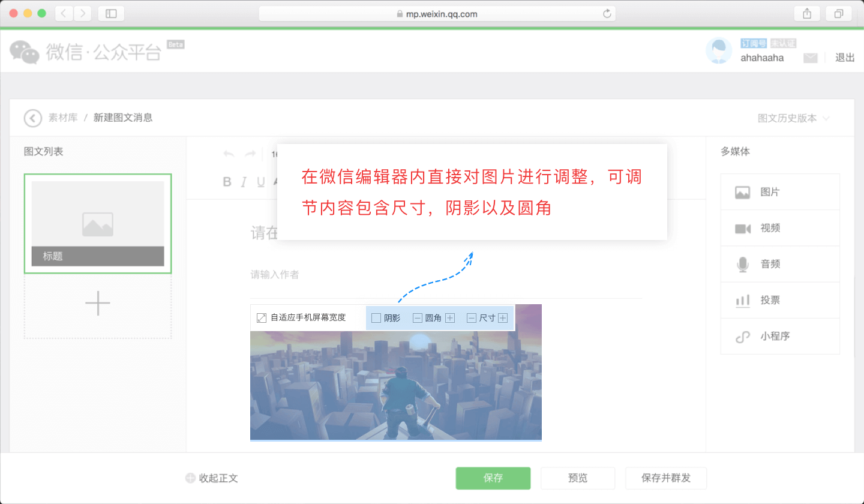
Task: Insert 投票 from the 多媒体 panel
Action: pyautogui.click(x=780, y=300)
